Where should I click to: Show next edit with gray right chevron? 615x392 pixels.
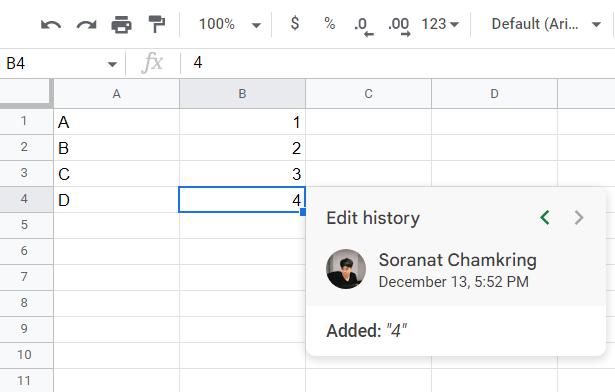pos(579,217)
